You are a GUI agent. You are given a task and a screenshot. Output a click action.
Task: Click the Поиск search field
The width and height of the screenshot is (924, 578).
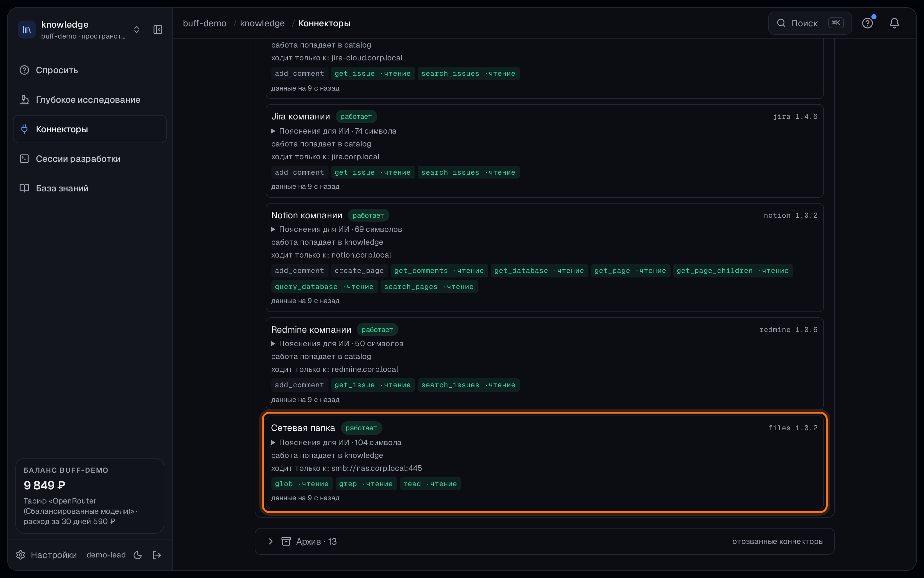tap(810, 23)
